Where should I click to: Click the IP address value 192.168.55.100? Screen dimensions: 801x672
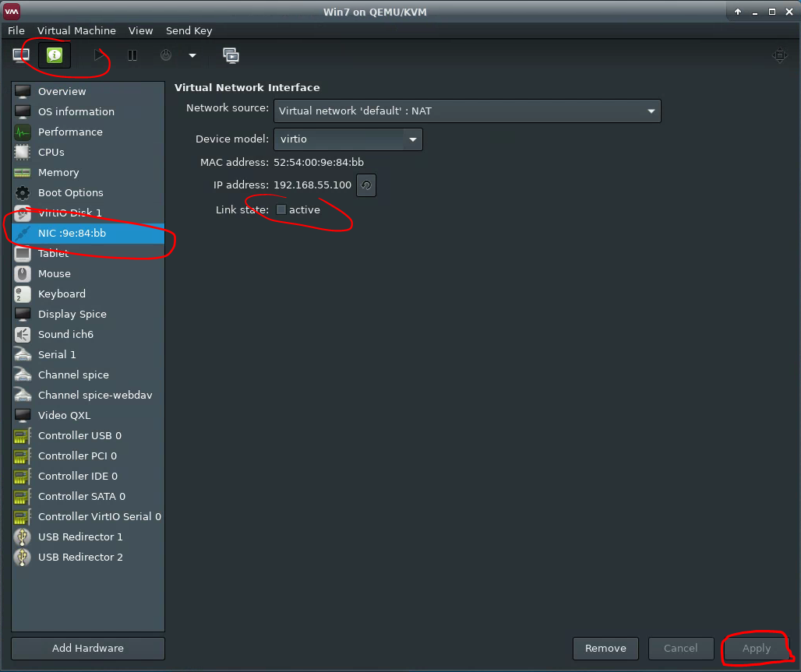[x=312, y=185]
